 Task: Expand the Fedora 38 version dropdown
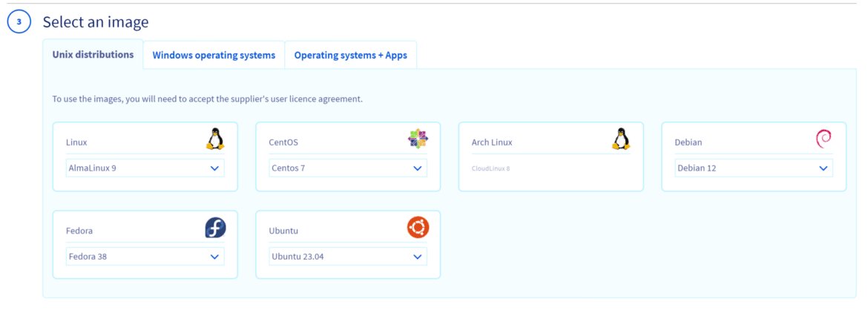[x=145, y=257]
